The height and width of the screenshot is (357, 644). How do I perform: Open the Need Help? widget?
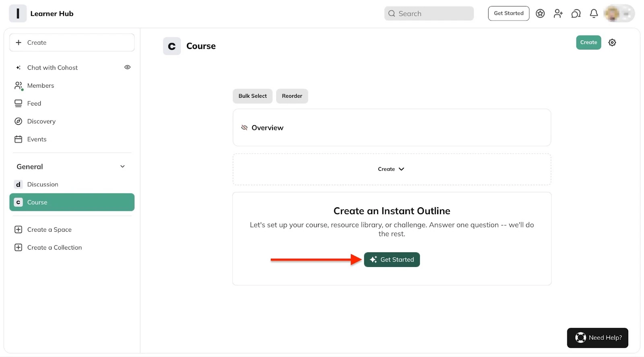pos(598,338)
